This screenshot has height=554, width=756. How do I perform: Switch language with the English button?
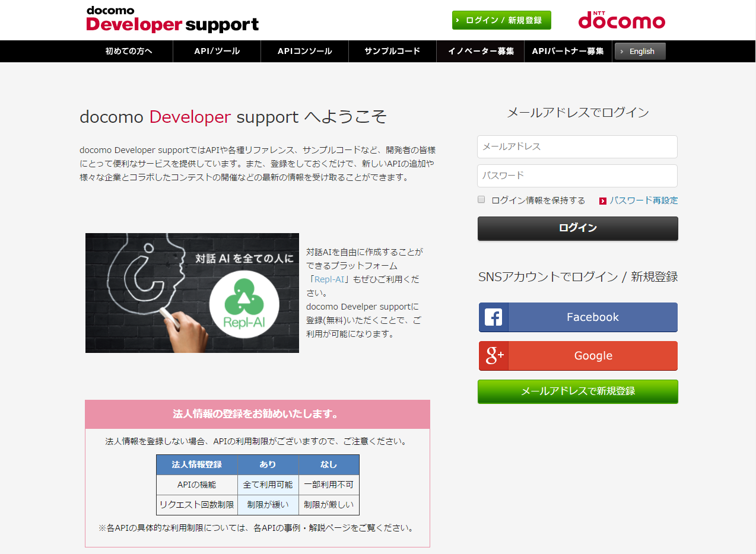(x=640, y=52)
